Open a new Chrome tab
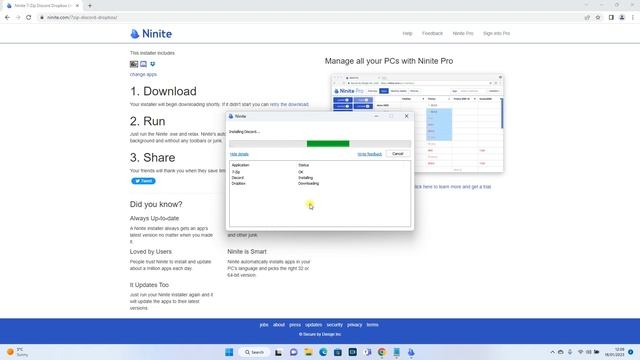Viewport: 640px width, 360px height. tap(90, 6)
